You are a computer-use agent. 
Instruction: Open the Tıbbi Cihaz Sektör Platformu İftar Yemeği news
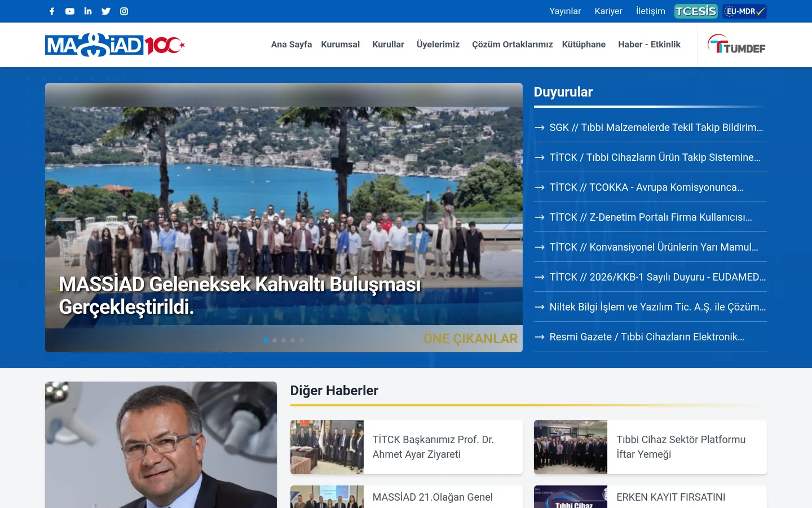pyautogui.click(x=681, y=447)
